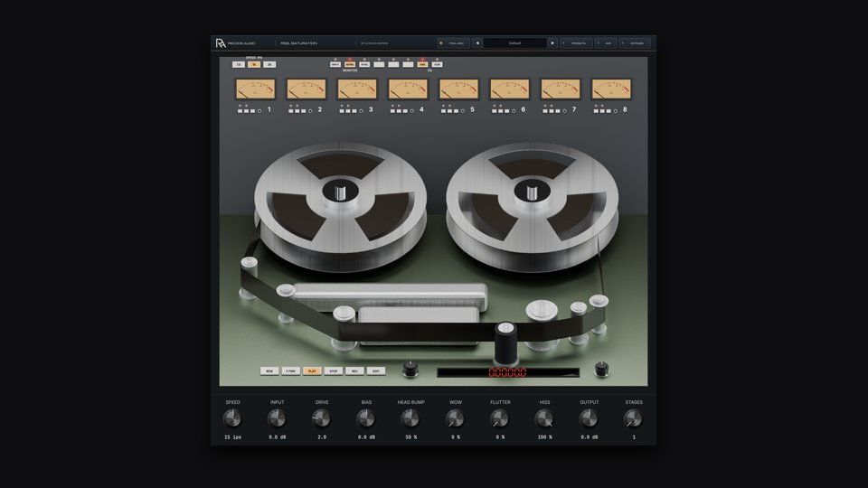Click VU meter for channel 8
Image resolution: width=868 pixels, height=488 pixels.
coord(612,89)
